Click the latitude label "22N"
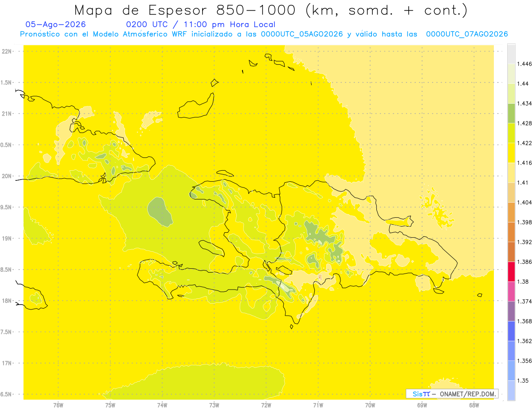 pyautogui.click(x=7, y=51)
